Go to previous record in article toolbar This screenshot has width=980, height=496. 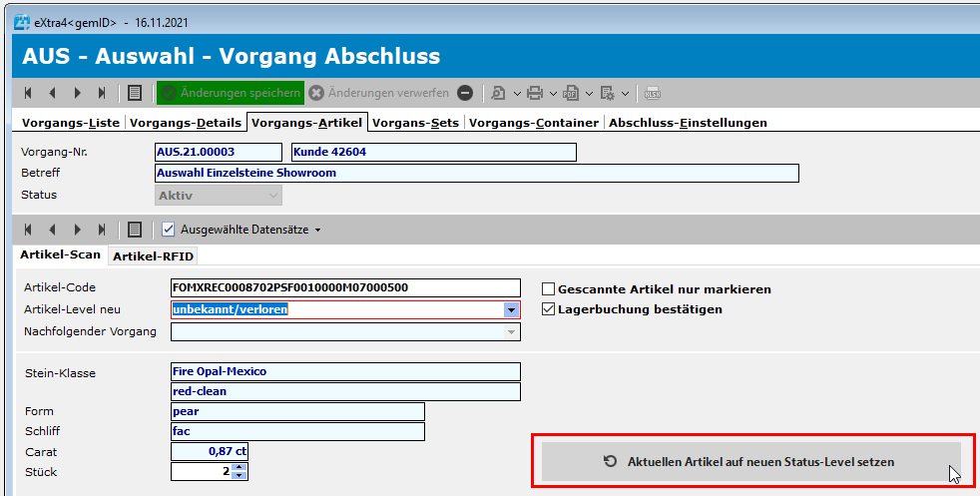click(x=53, y=230)
